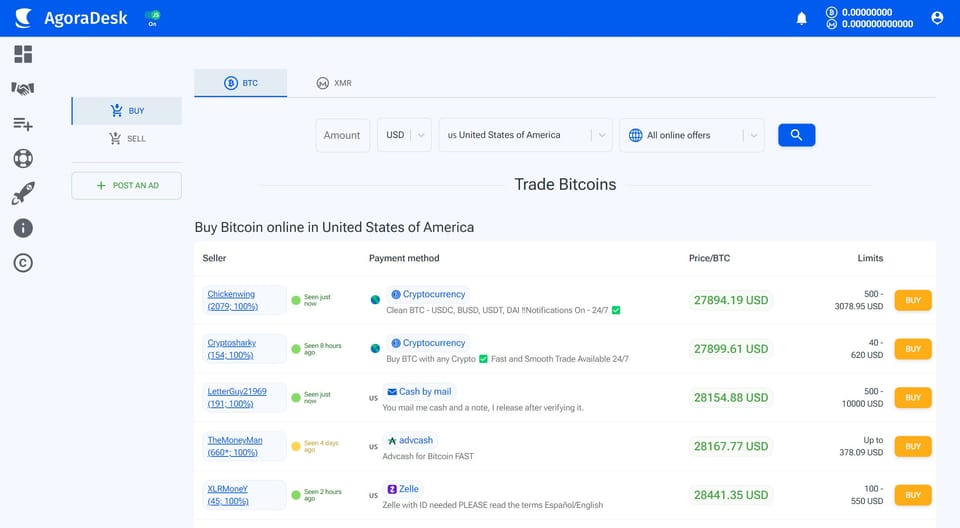Click the globe icon in Cryptosharky row
This screenshot has height=528, width=960.
point(375,349)
